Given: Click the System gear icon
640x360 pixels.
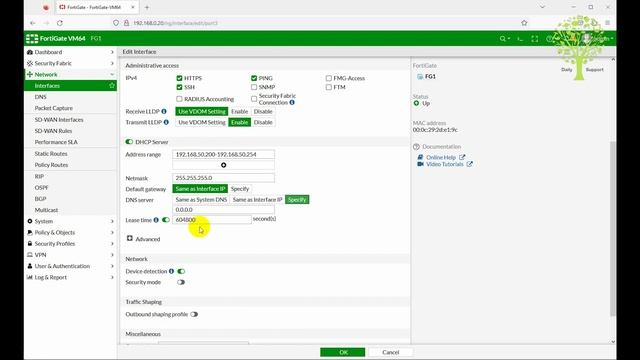Looking at the screenshot, I should click(30, 221).
